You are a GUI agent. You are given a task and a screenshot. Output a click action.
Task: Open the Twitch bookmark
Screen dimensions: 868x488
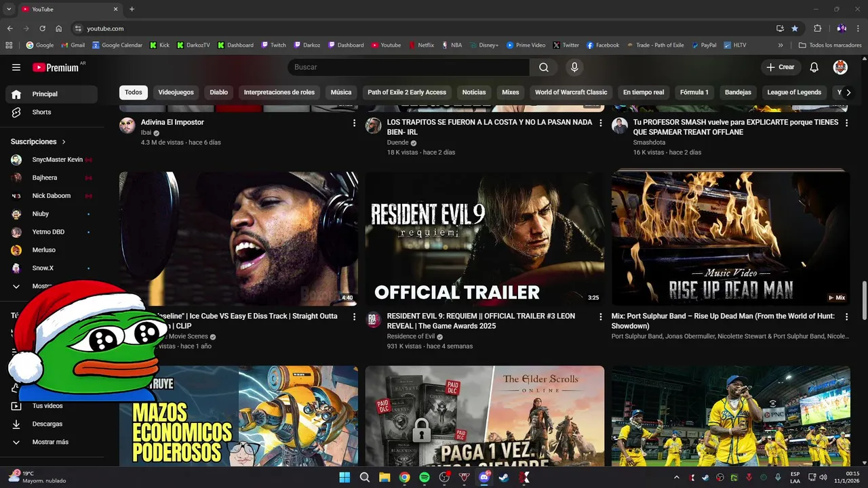(x=273, y=45)
